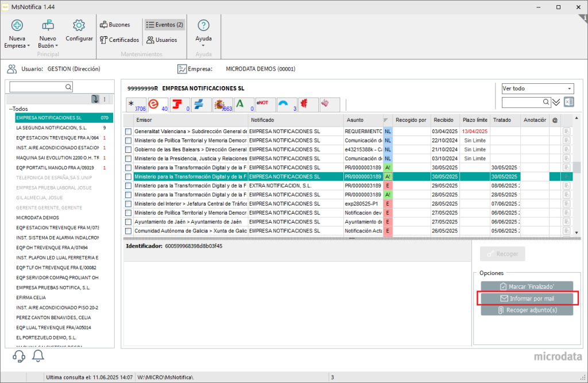Tick the checkbox for the Gobierno de las Illes Balears row
Viewport: 588px width, 383px height.
pos(128,150)
